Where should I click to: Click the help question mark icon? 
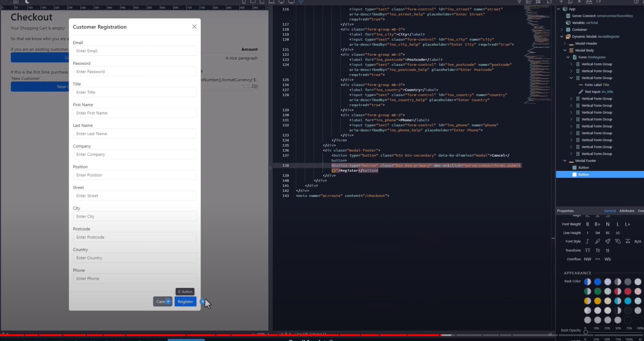[636, 2]
